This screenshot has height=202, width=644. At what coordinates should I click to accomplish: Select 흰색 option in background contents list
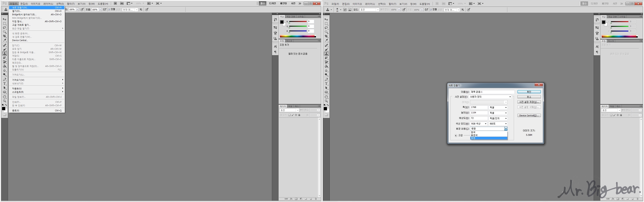[489, 132]
